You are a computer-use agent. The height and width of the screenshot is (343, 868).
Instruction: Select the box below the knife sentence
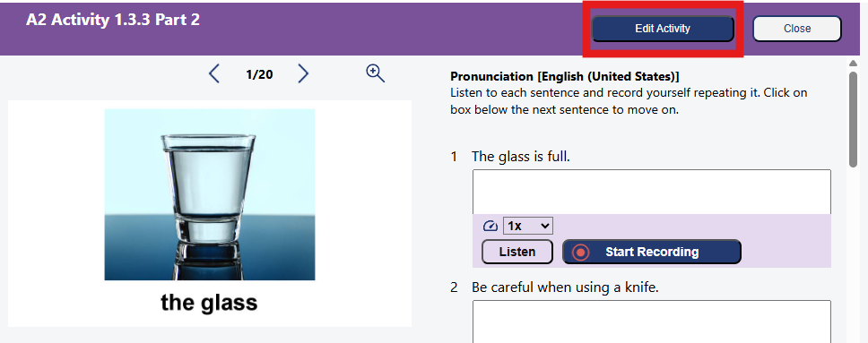point(652,322)
